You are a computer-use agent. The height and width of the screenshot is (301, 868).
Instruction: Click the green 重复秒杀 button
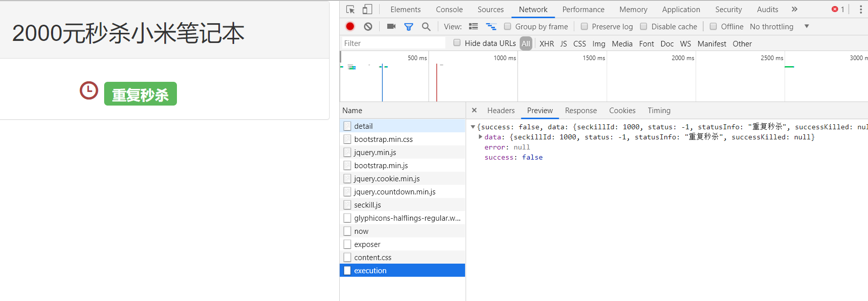(141, 94)
